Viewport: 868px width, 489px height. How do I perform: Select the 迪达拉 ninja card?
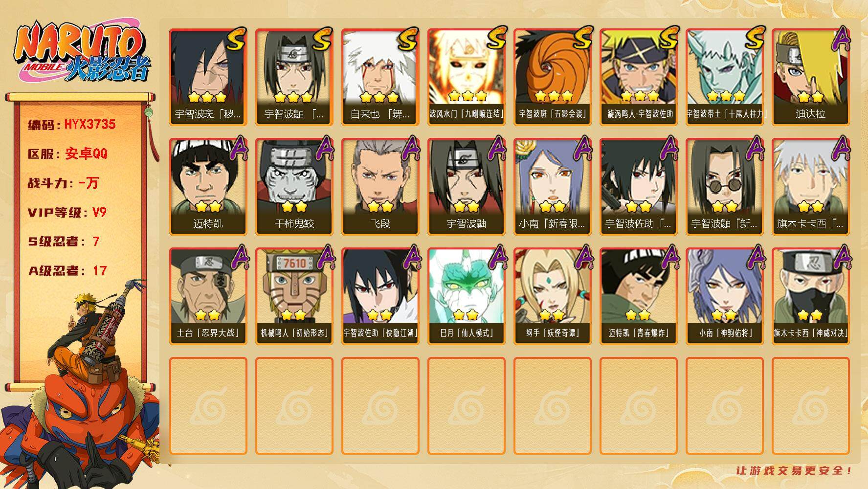click(x=811, y=77)
